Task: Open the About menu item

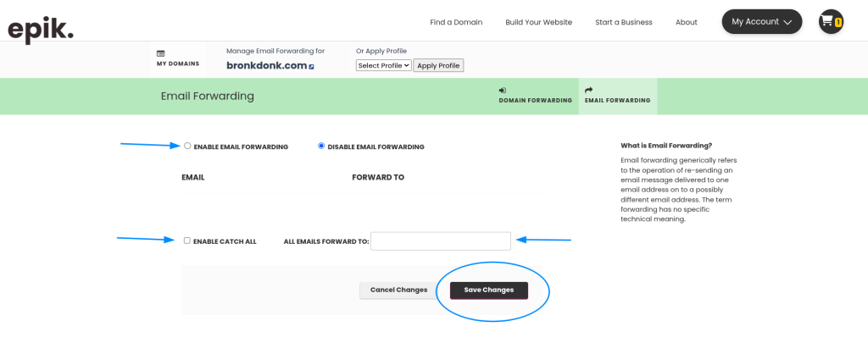Action: tap(686, 22)
